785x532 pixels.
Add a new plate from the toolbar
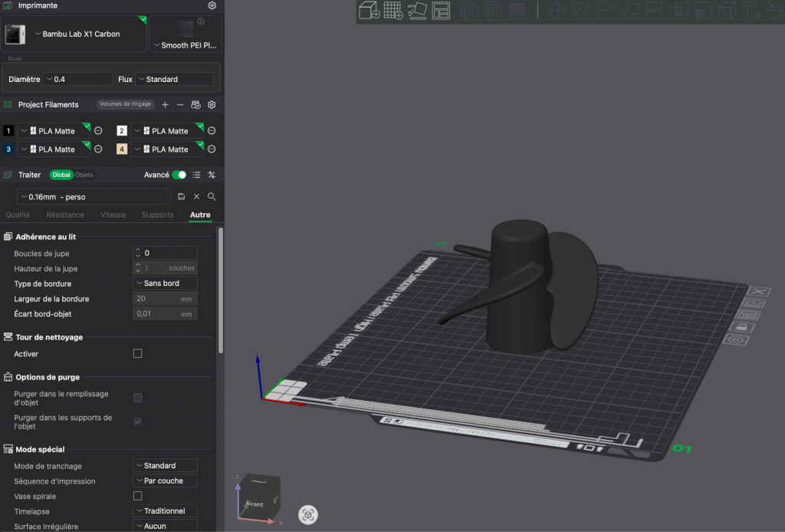click(393, 11)
